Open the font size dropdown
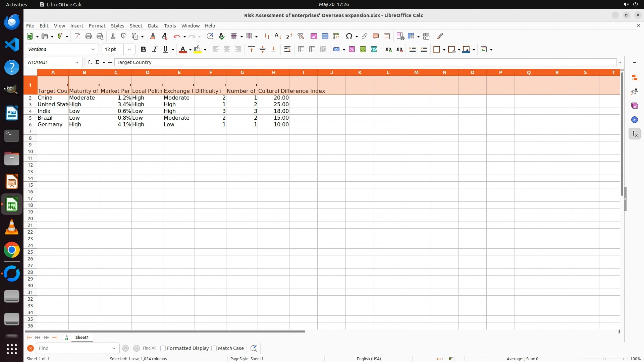Viewport: 644px width, 362px height. pos(129,50)
